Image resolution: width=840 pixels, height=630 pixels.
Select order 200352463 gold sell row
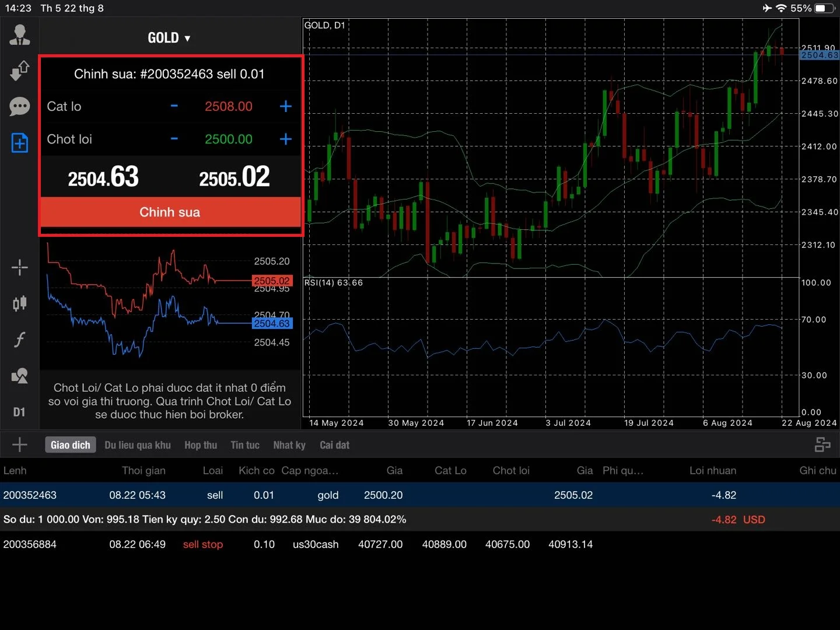pos(420,495)
